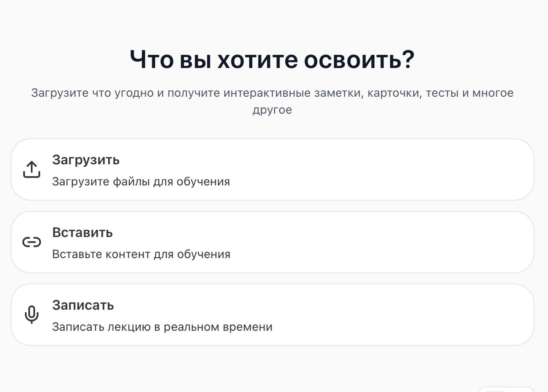The width and height of the screenshot is (548, 392).
Task: Click the 'Что вы хотите освоить?' heading
Action: pos(272,59)
